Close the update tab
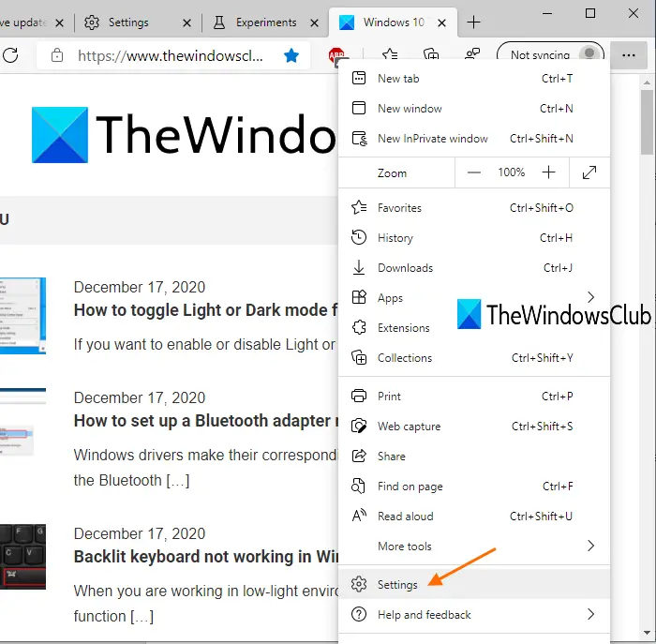 tap(59, 22)
